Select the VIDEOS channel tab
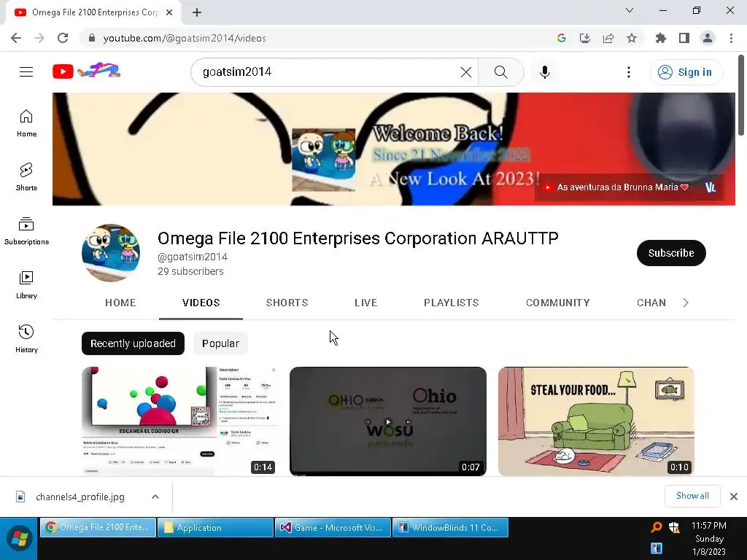This screenshot has width=747, height=560. coord(201,303)
